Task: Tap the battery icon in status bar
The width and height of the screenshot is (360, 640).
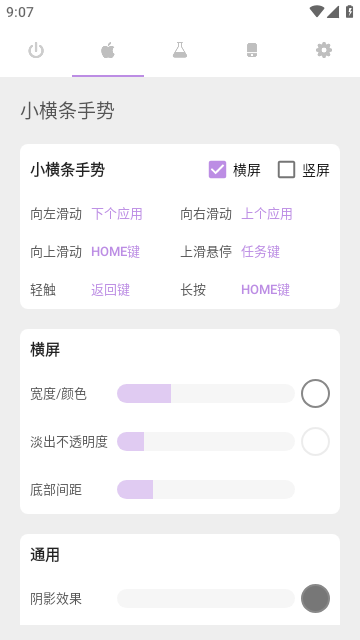Action: pyautogui.click(x=350, y=11)
